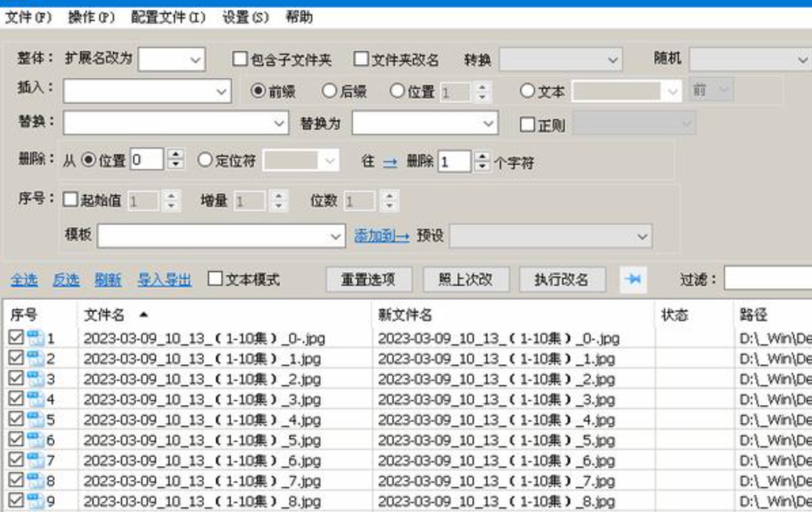This screenshot has width=812, height=512.
Task: Click the 导入导出 link
Action: coord(165,280)
